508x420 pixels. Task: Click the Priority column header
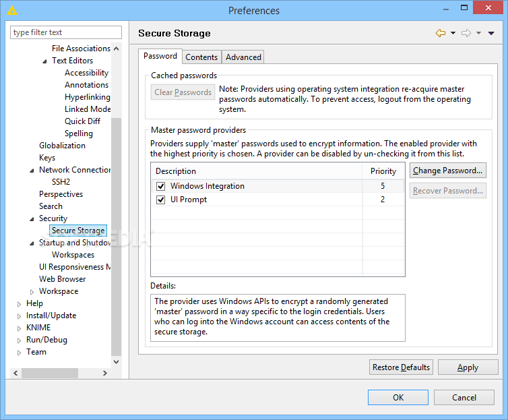click(x=383, y=171)
